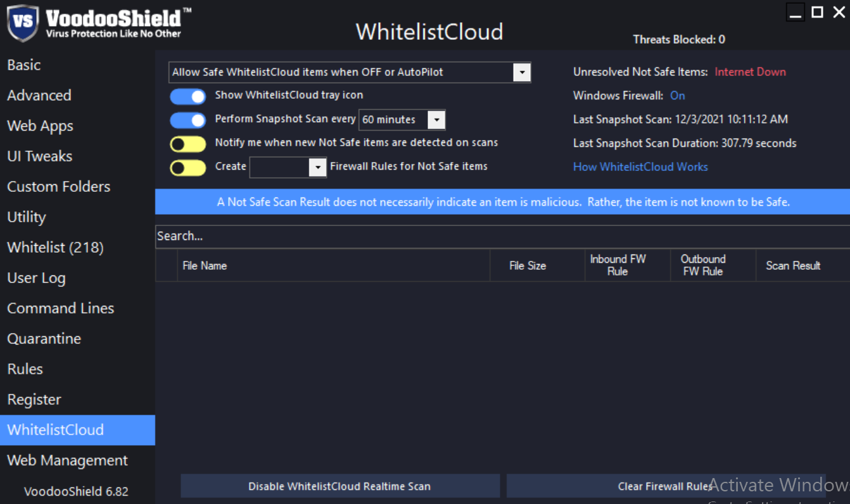The height and width of the screenshot is (504, 850).
Task: Sort by Outbound FW Rule column header
Action: coord(713,266)
